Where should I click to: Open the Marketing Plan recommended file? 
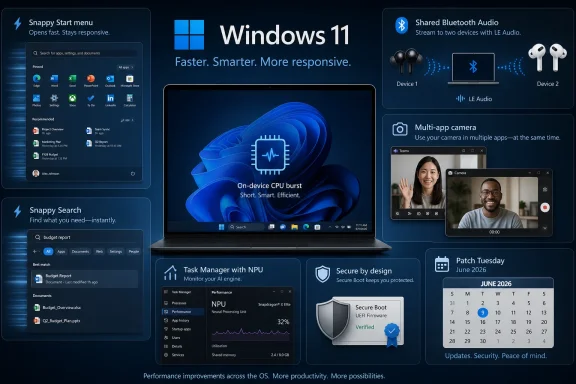[x=50, y=143]
